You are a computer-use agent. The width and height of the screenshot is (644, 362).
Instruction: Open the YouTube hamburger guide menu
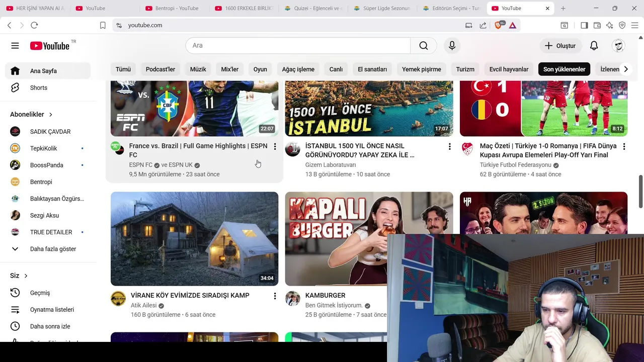tap(15, 46)
